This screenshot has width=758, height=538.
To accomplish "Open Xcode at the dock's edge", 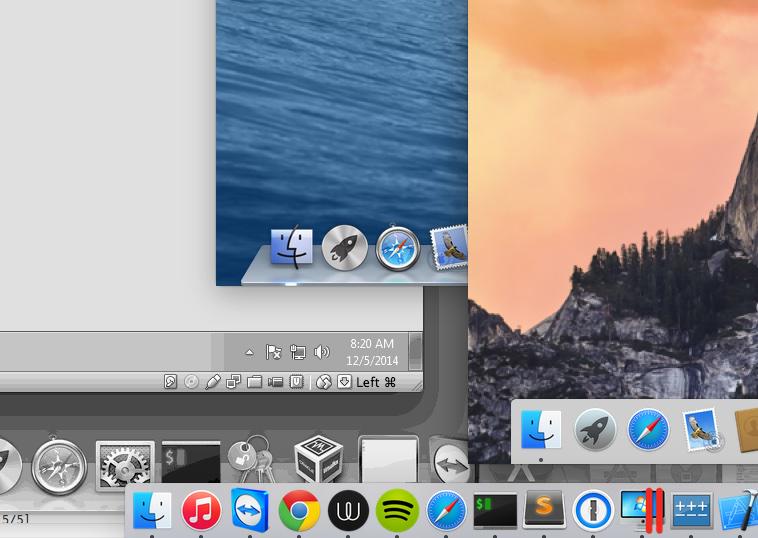I will click(x=739, y=510).
